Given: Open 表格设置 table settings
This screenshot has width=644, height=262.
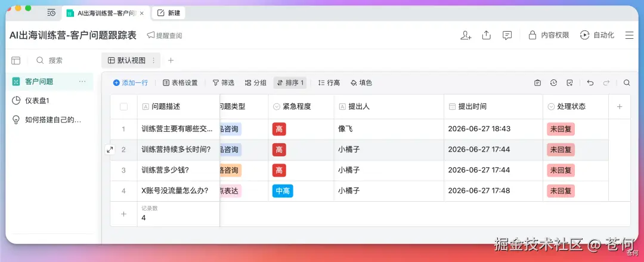Looking at the screenshot, I should pyautogui.click(x=180, y=83).
